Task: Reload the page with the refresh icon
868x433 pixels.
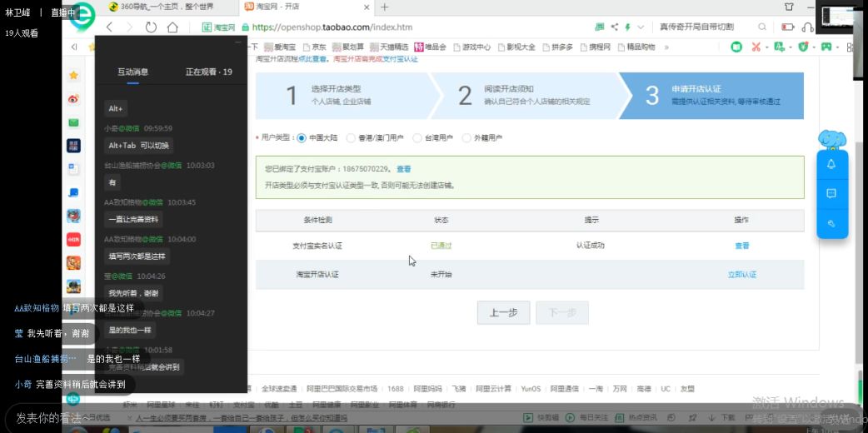Action: pyautogui.click(x=151, y=27)
